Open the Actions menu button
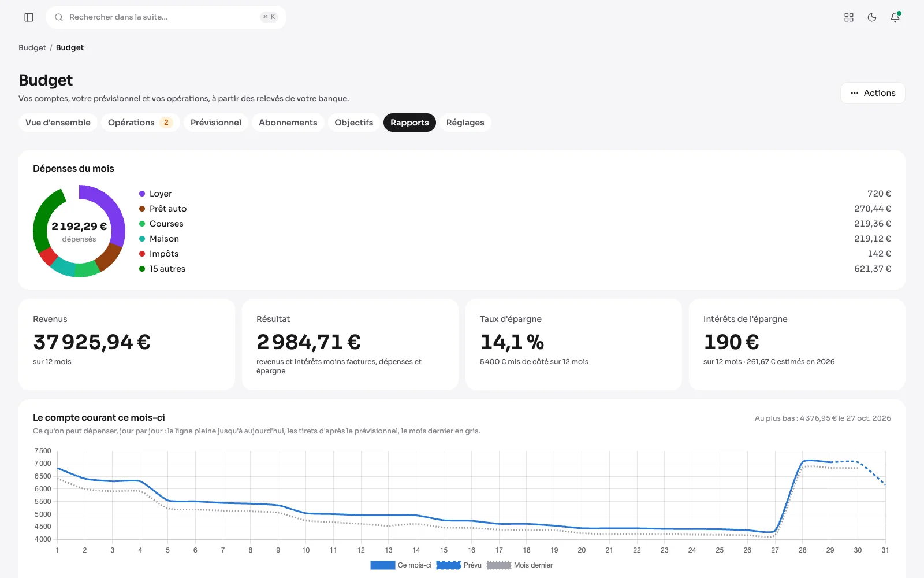Image resolution: width=924 pixels, height=578 pixels. (873, 93)
